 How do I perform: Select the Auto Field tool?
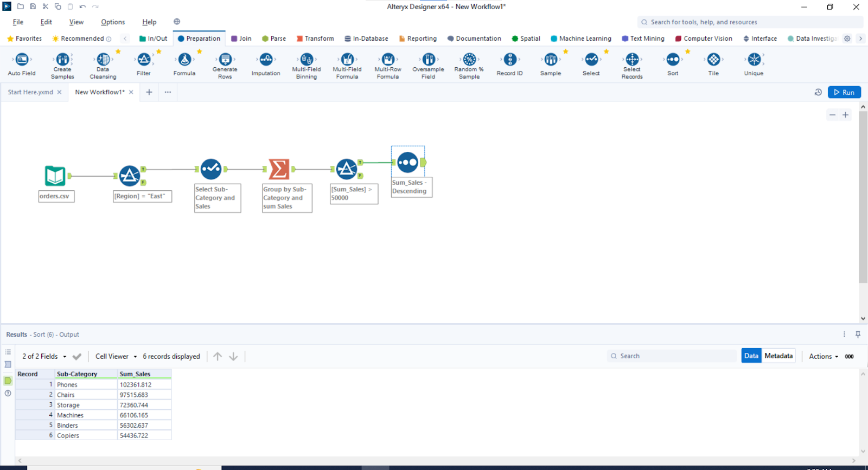tap(22, 65)
